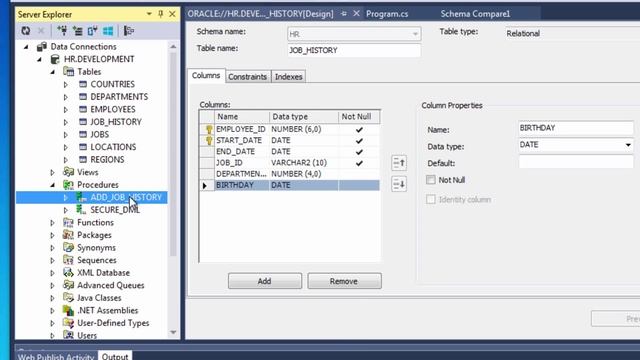Open the Program.cs tab
The image size is (640, 360).
pyautogui.click(x=387, y=14)
